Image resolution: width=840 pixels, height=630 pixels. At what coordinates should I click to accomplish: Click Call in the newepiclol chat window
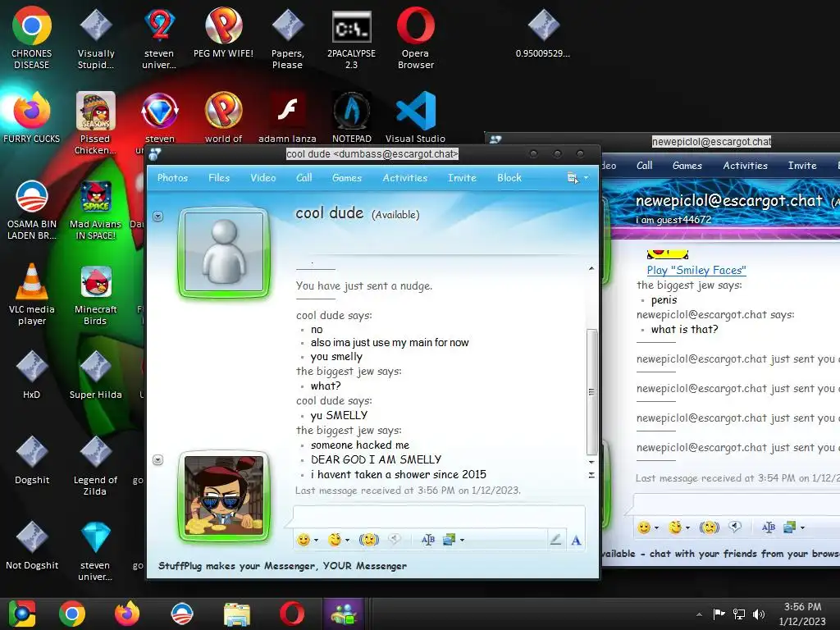(645, 166)
